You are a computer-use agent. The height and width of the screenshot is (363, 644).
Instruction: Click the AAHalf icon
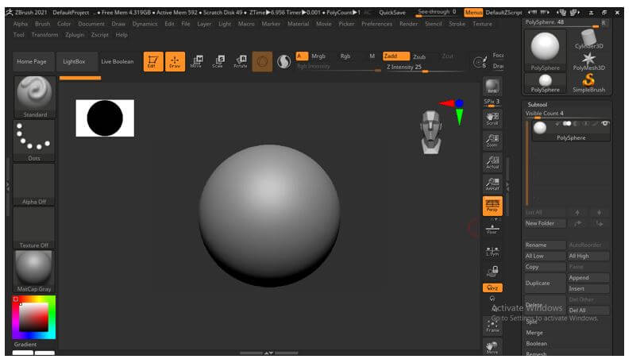492,184
